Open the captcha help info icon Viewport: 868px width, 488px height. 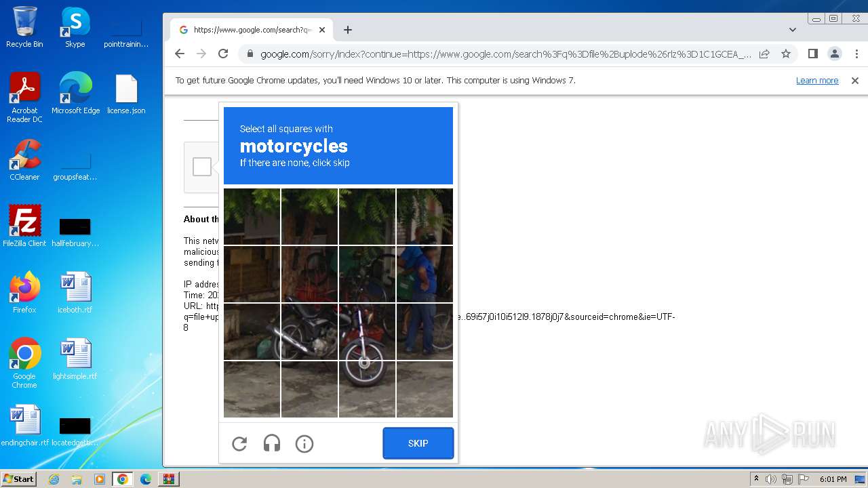(304, 444)
